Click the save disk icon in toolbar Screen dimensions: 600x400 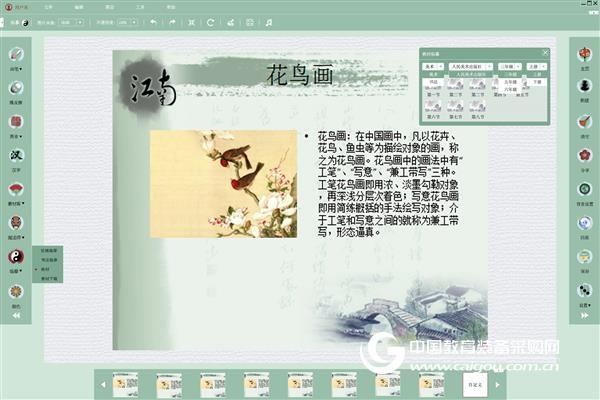point(250,23)
